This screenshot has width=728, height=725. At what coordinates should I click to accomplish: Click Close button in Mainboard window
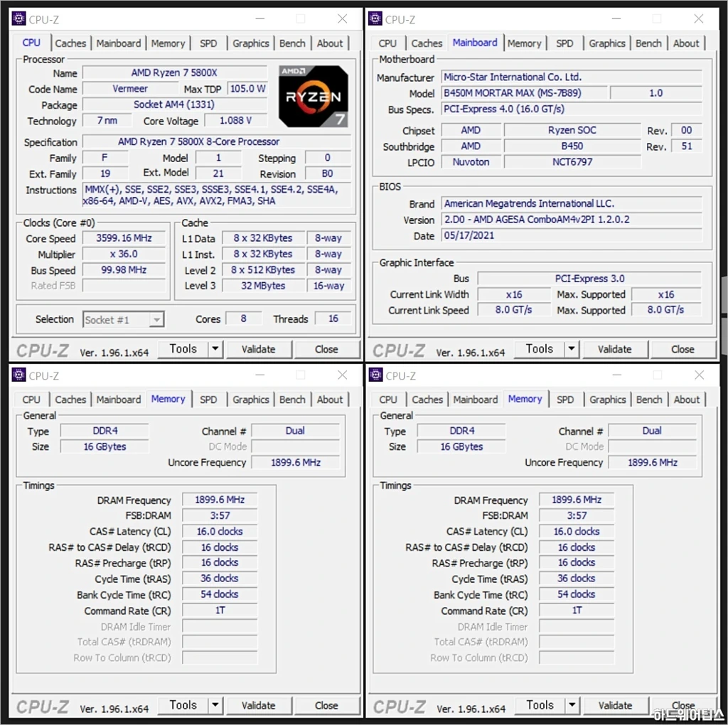tap(682, 349)
